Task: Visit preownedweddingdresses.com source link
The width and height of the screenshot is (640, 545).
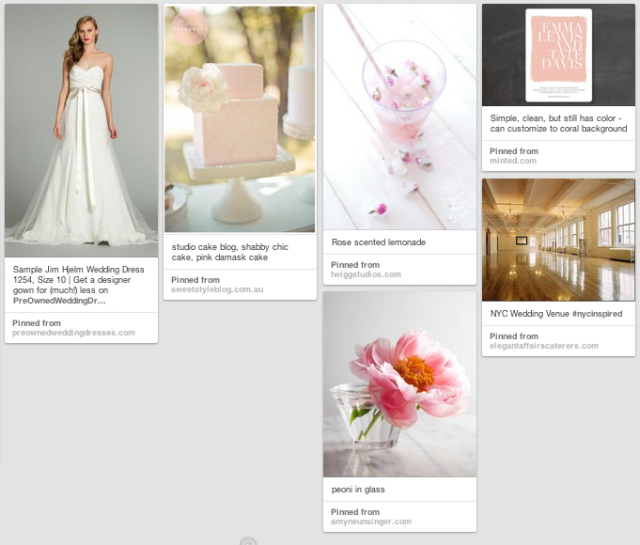Action: (x=73, y=333)
